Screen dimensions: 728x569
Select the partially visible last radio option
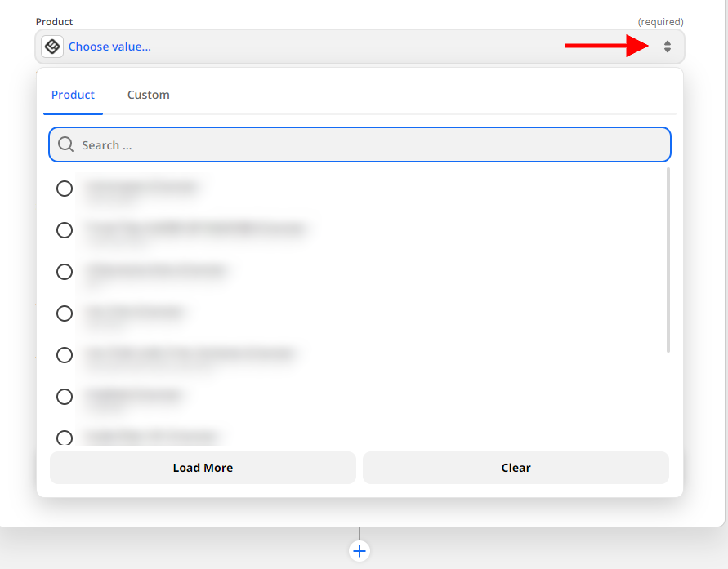tap(65, 438)
